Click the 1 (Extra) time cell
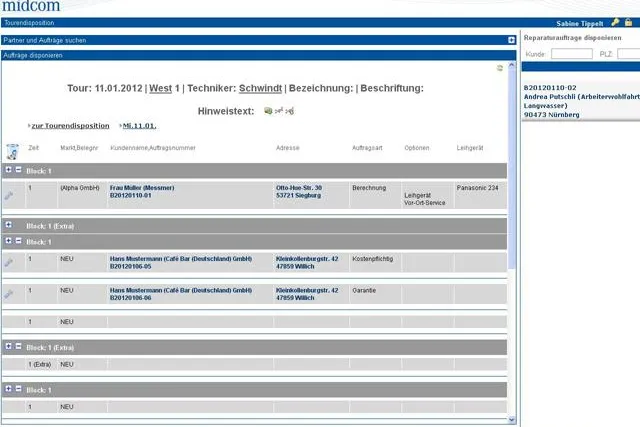Screen dimensions: 640x427 40,364
